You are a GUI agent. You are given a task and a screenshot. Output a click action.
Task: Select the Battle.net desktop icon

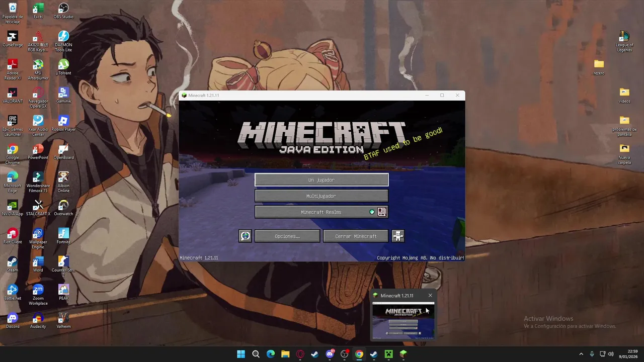(13, 293)
